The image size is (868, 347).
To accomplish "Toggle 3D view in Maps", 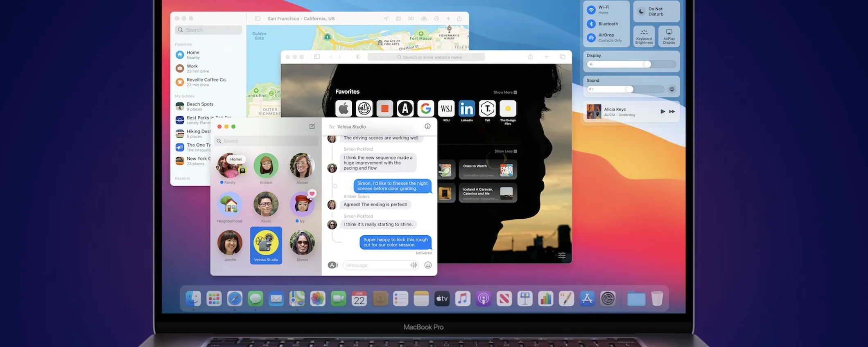I will click(x=411, y=19).
